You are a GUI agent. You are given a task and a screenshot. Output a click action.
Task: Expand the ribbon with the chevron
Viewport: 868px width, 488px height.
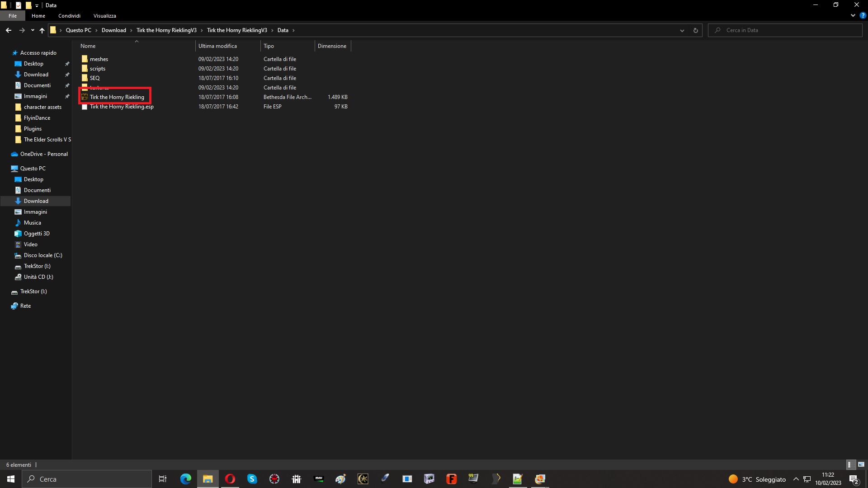coord(853,15)
